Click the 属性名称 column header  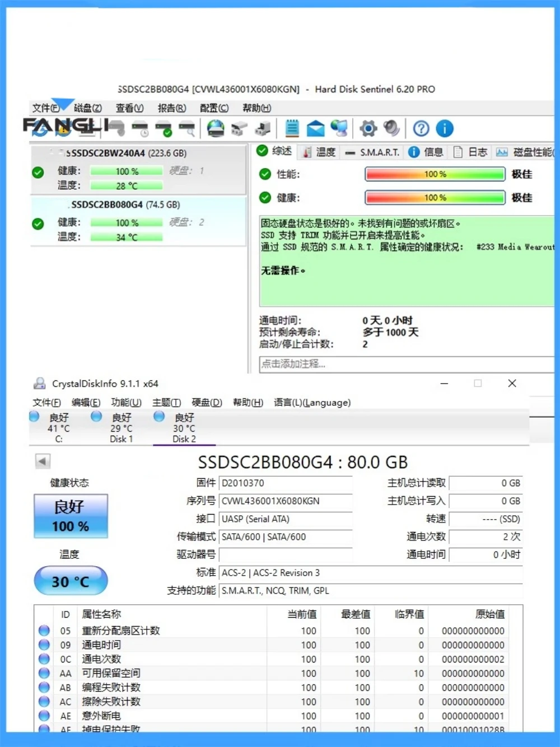[x=101, y=614]
